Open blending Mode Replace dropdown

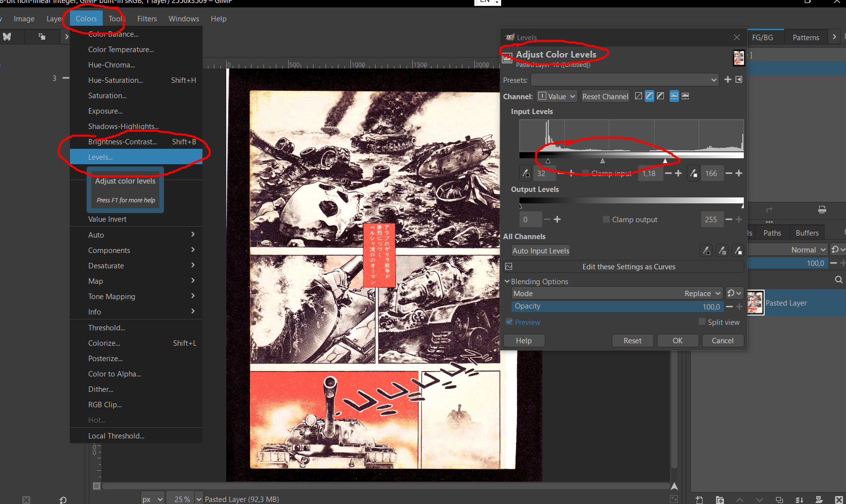point(617,294)
